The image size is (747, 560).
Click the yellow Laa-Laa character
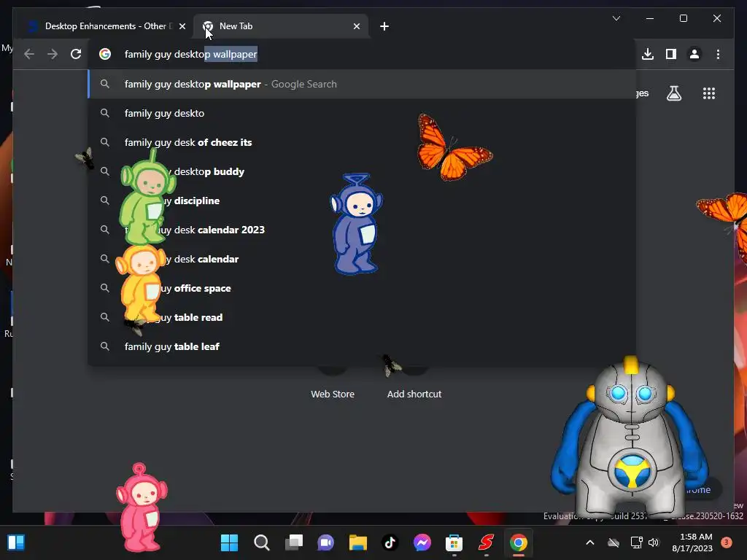coord(140,284)
